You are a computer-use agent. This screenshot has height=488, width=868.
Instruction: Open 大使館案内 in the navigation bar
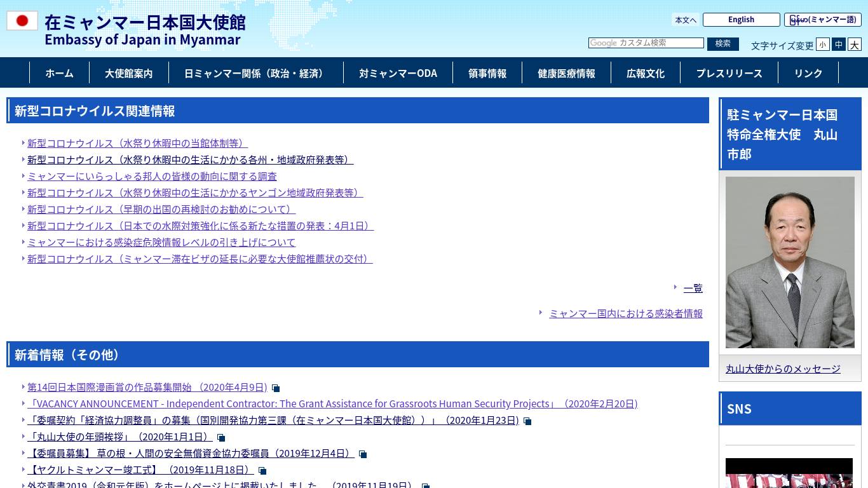pyautogui.click(x=129, y=73)
